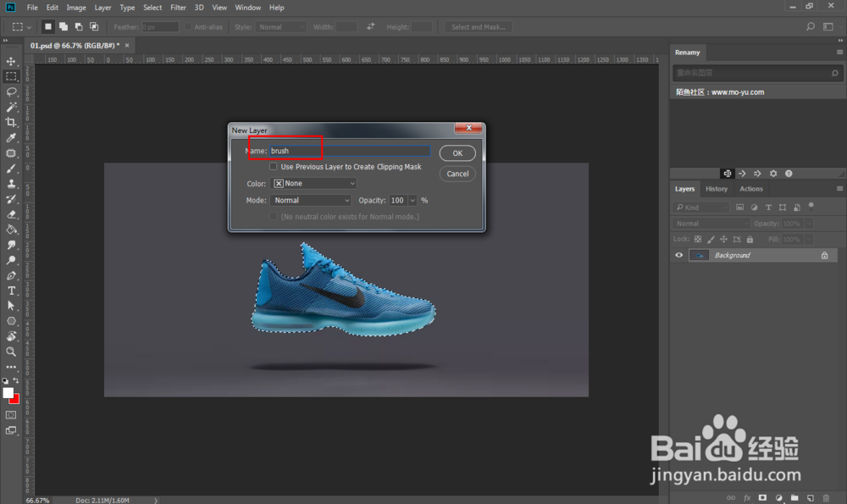Click the layer Name input field
The width and height of the screenshot is (847, 504).
pos(350,151)
